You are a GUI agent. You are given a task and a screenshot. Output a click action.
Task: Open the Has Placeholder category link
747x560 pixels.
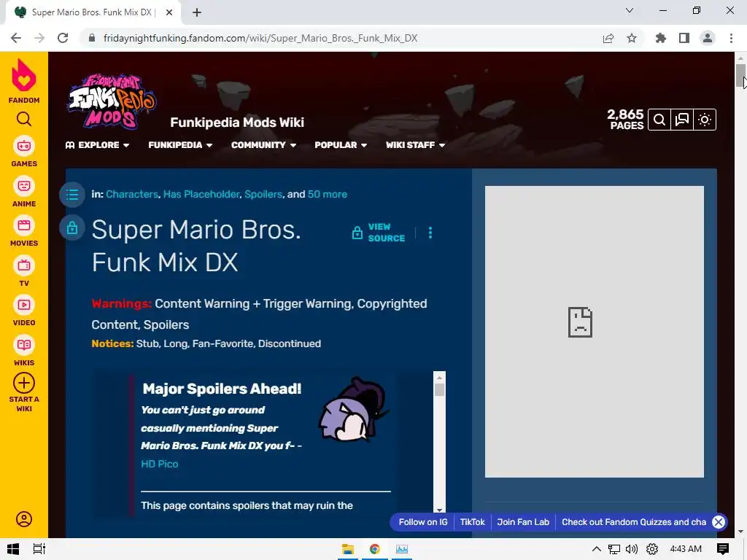[x=201, y=194]
